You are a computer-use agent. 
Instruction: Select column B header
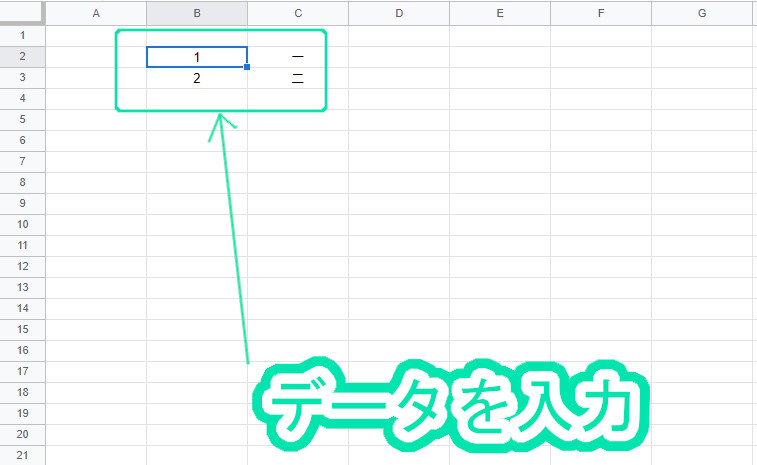coord(197,13)
